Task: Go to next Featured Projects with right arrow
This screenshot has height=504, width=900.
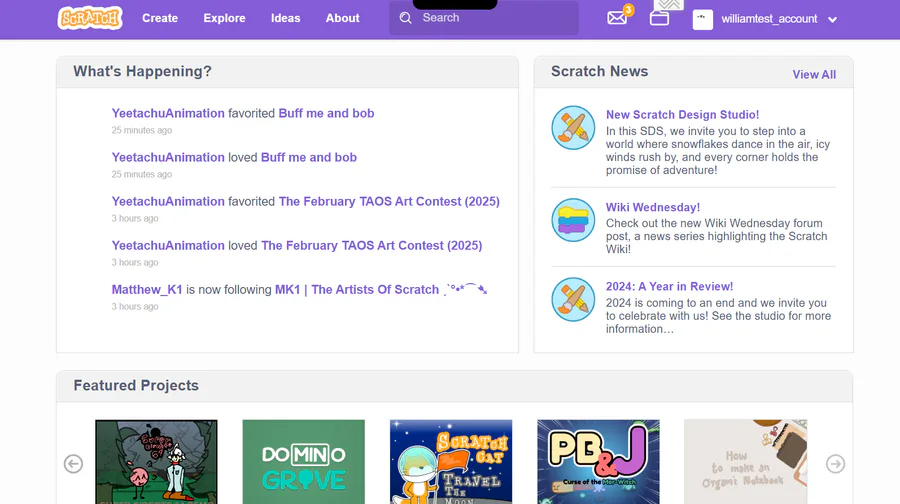Action: point(835,463)
